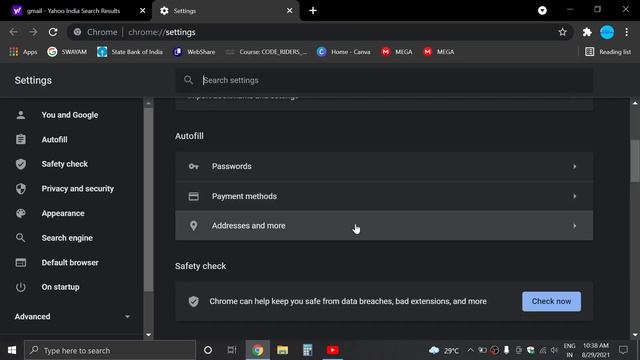
Task: Go forward with the forward arrow
Action: [x=33, y=32]
